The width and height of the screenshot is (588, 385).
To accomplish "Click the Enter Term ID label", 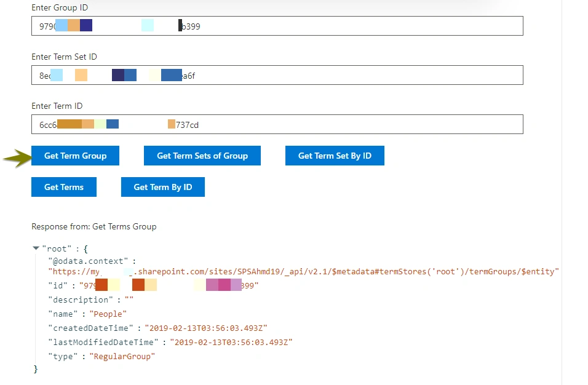I will [57, 106].
